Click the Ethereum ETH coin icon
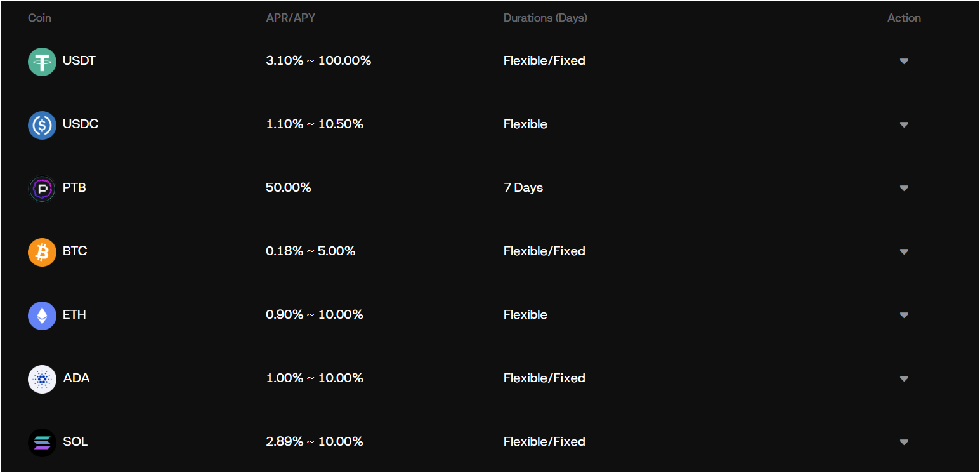The width and height of the screenshot is (980, 473). [x=42, y=316]
